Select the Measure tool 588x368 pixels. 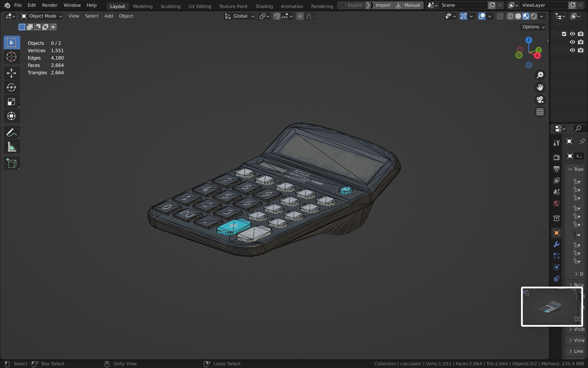click(x=12, y=147)
